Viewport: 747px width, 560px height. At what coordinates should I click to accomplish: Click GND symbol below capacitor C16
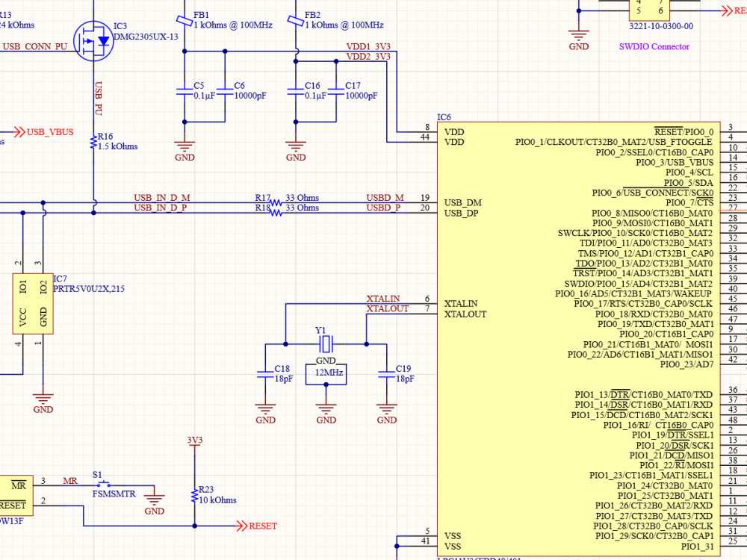point(296,150)
